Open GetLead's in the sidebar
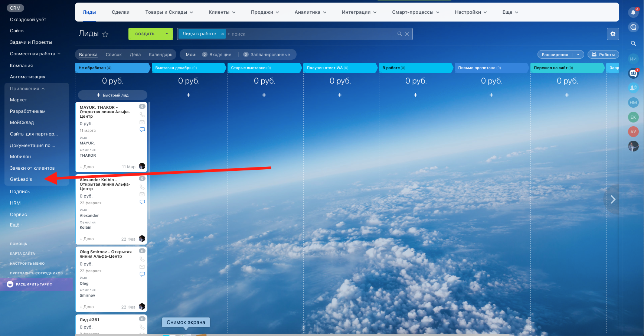The width and height of the screenshot is (644, 336). point(21,179)
